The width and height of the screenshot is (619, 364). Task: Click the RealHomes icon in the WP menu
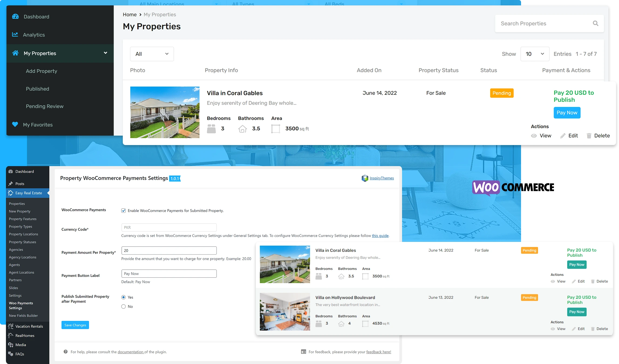(x=11, y=335)
